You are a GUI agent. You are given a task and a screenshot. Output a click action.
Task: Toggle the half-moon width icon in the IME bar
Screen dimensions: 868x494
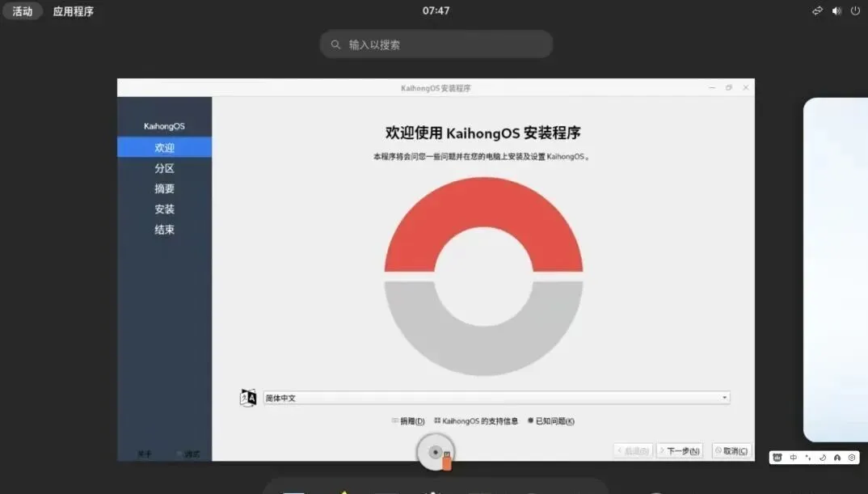pos(823,458)
